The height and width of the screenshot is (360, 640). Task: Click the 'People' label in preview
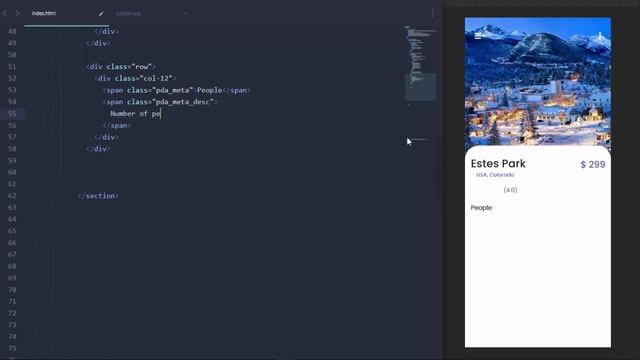(x=481, y=207)
